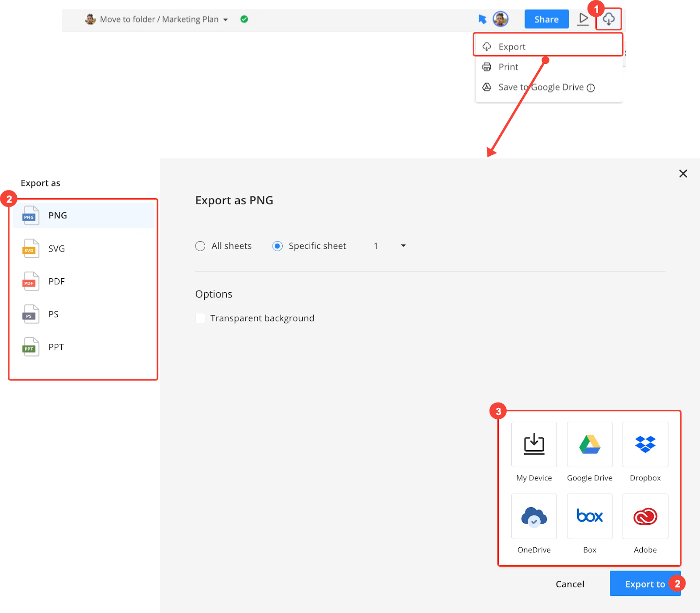This screenshot has height=613, width=700.
Task: Click info icon beside Save to Google Drive
Action: (591, 88)
